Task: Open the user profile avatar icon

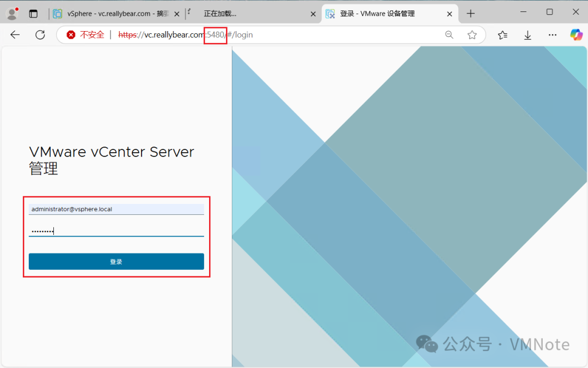Action: [12, 14]
